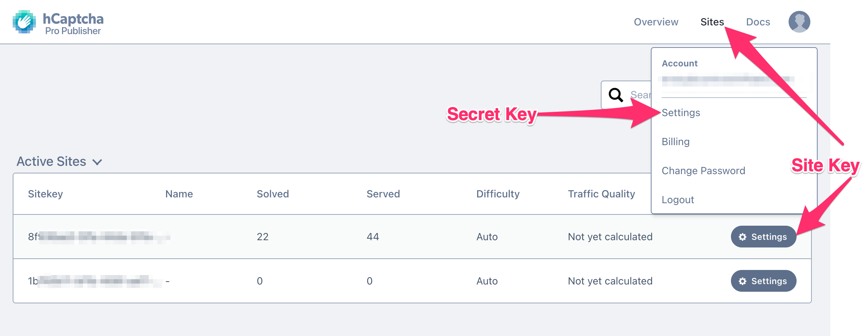Expand the Active Sites chevron
The image size is (868, 336).
(x=97, y=162)
